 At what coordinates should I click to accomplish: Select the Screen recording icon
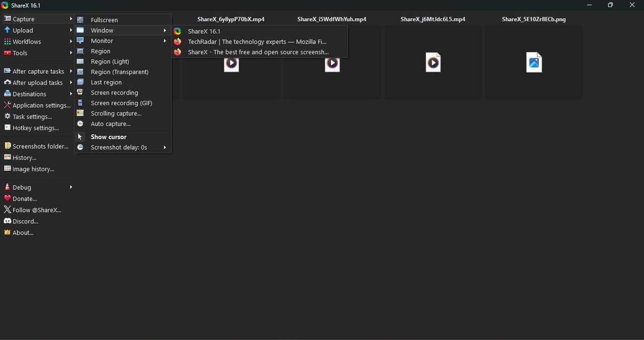pyautogui.click(x=80, y=93)
